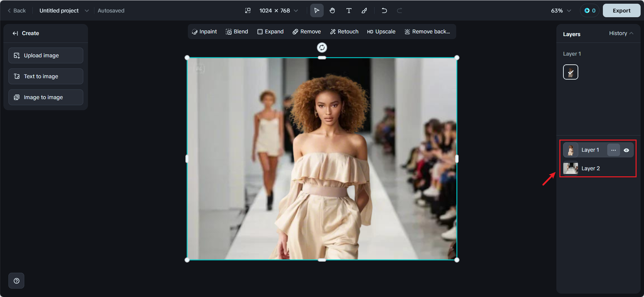This screenshot has height=297, width=644.
Task: Click the rotate handle above the image
Action: [322, 47]
